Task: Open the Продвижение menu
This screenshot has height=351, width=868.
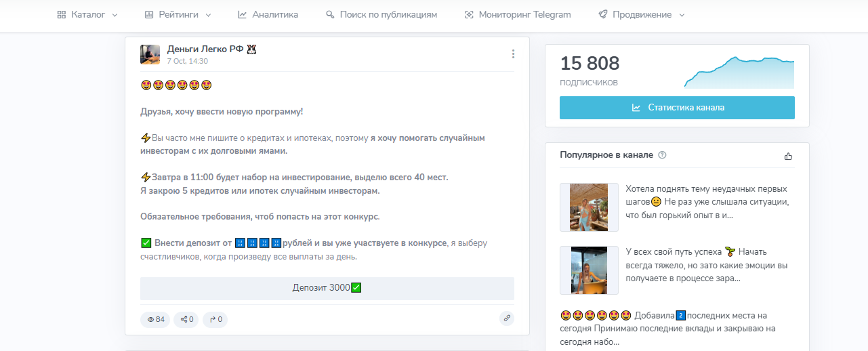Action: pos(642,14)
